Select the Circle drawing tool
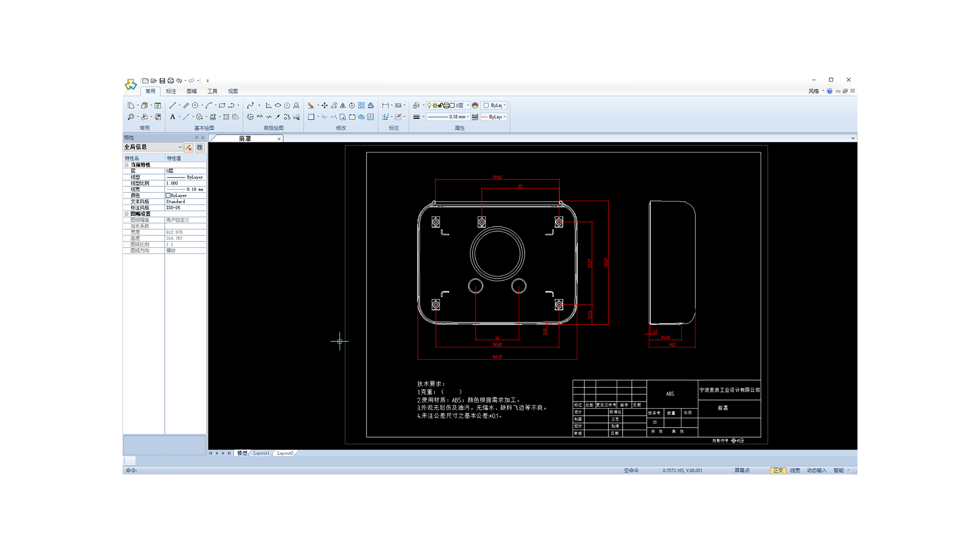Image resolution: width=980 pixels, height=551 pixels. [x=195, y=106]
